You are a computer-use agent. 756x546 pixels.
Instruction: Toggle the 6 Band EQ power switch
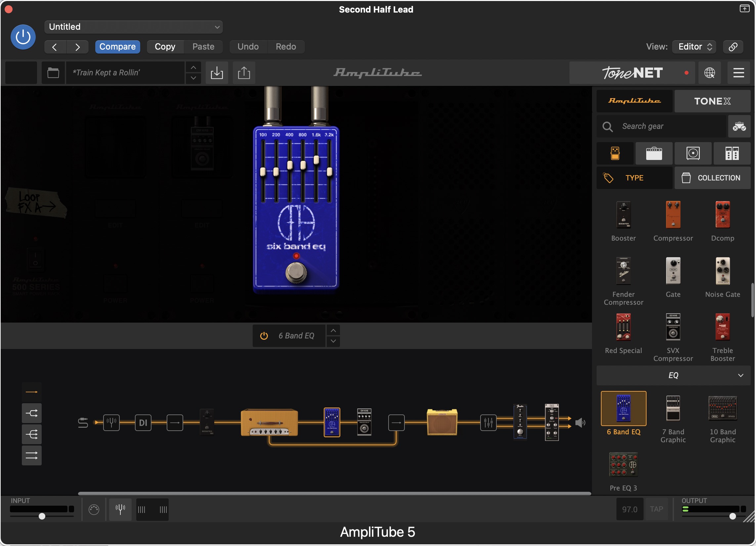[264, 336]
